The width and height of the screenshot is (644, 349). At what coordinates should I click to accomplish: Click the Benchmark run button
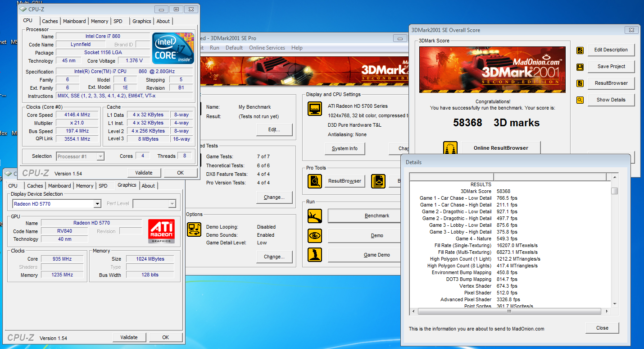click(x=364, y=216)
